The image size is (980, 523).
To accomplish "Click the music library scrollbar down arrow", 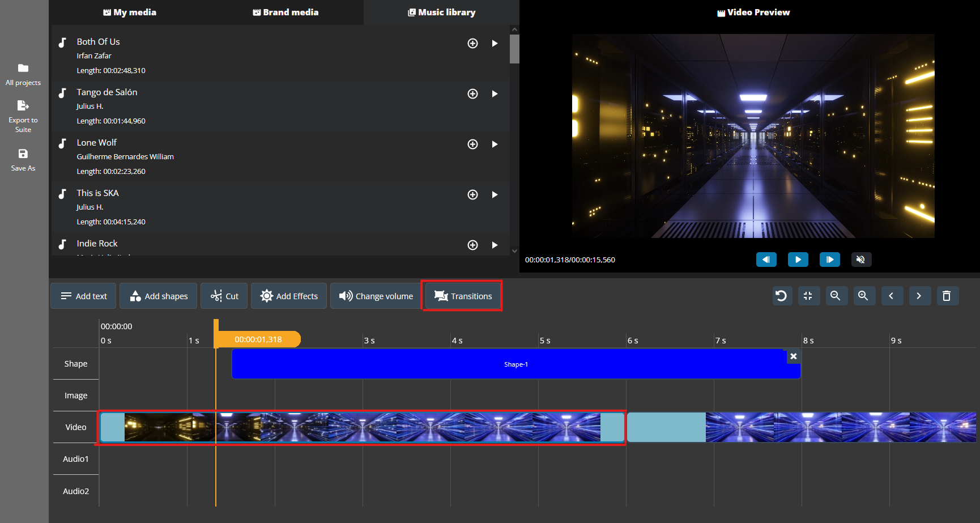I will pos(514,251).
